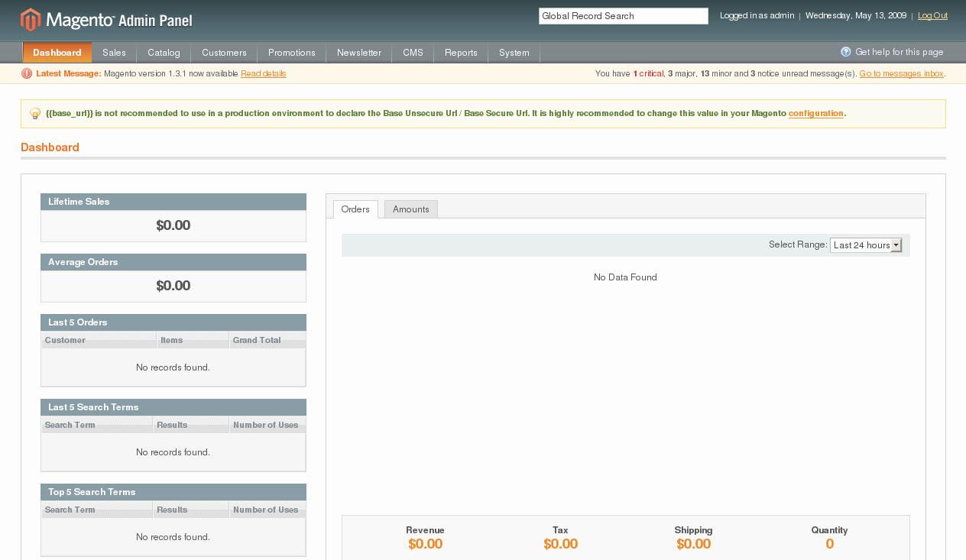Open the System menu
The image size is (966, 560).
click(514, 53)
